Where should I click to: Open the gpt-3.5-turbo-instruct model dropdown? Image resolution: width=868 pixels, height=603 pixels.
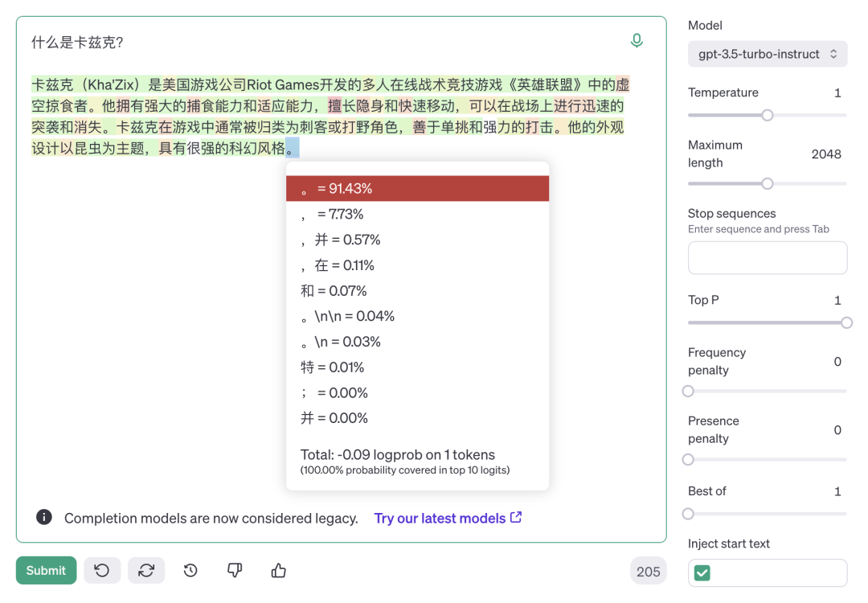(768, 54)
